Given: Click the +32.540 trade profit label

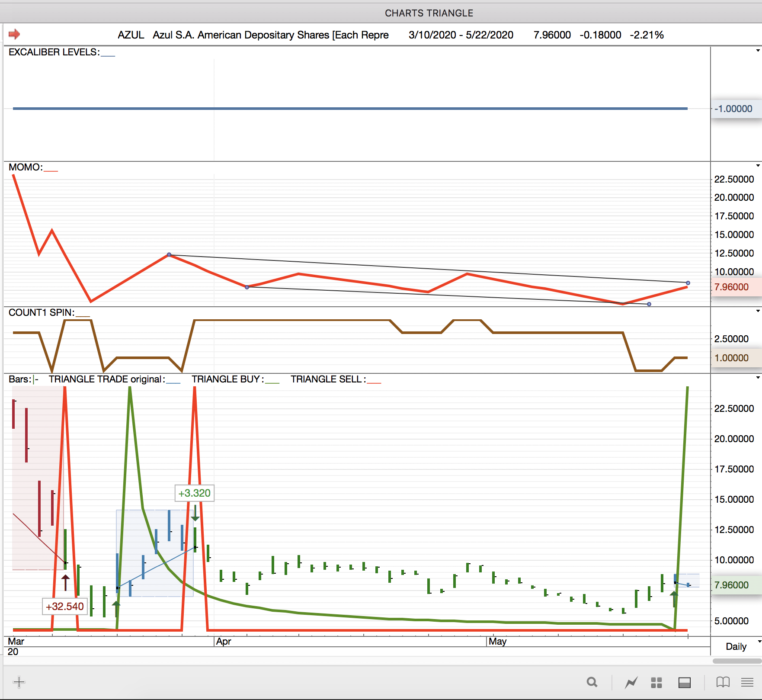Looking at the screenshot, I should [65, 607].
